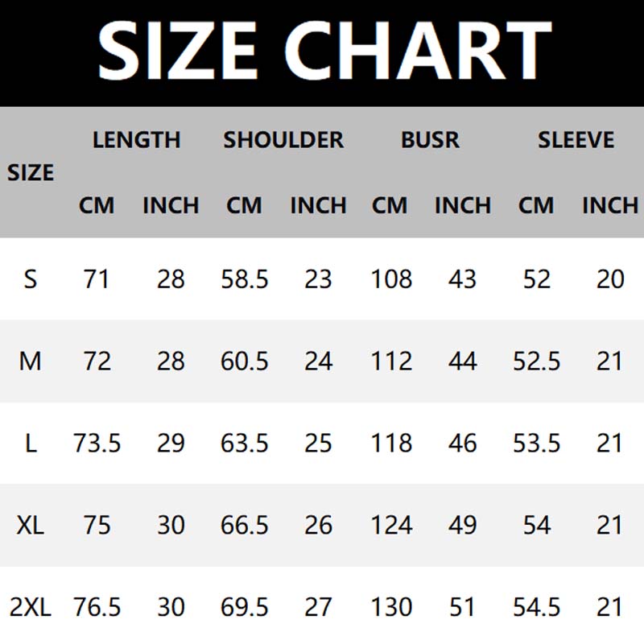Click the SLEEVE column header

pos(576,140)
